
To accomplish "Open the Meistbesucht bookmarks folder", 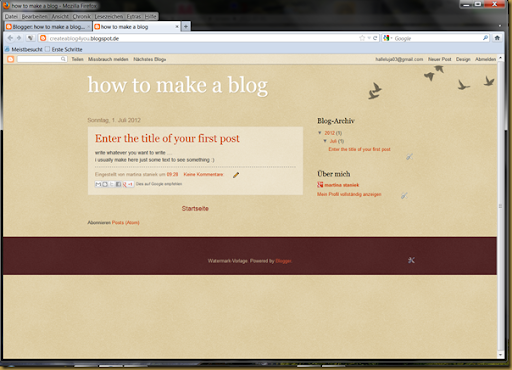I will [24, 49].
